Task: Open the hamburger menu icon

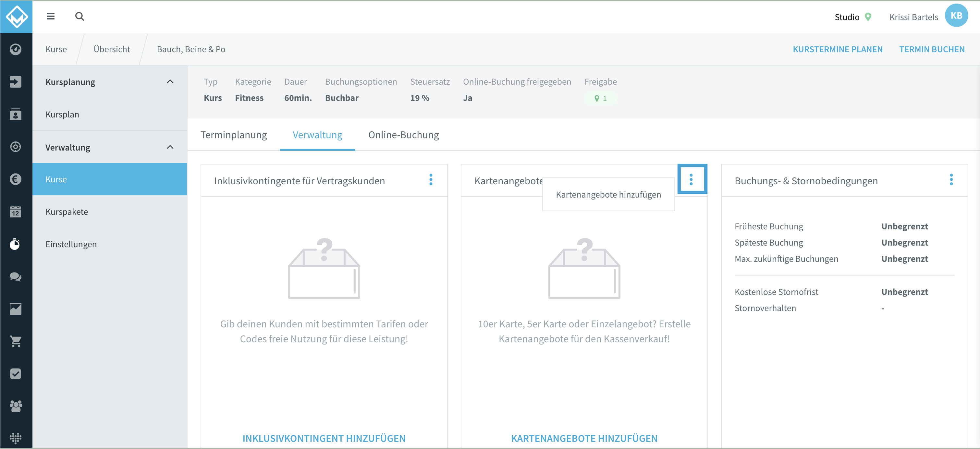Action: coord(51,16)
